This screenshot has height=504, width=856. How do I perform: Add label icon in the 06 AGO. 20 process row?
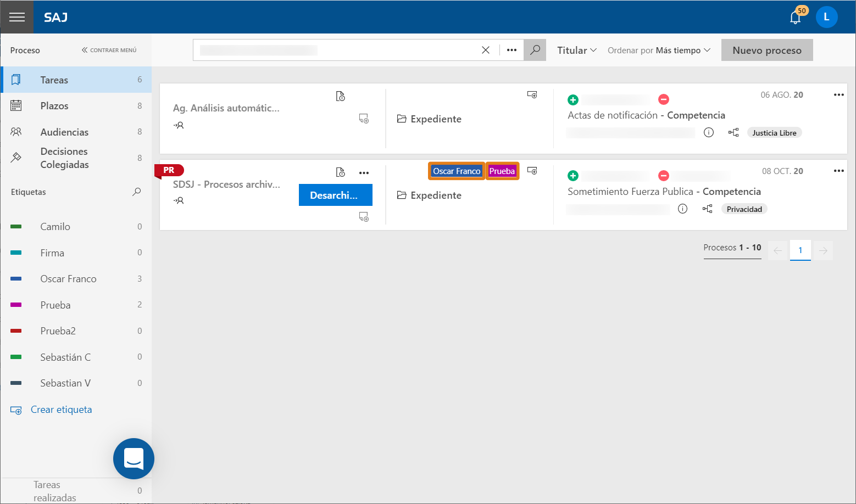coord(532,94)
